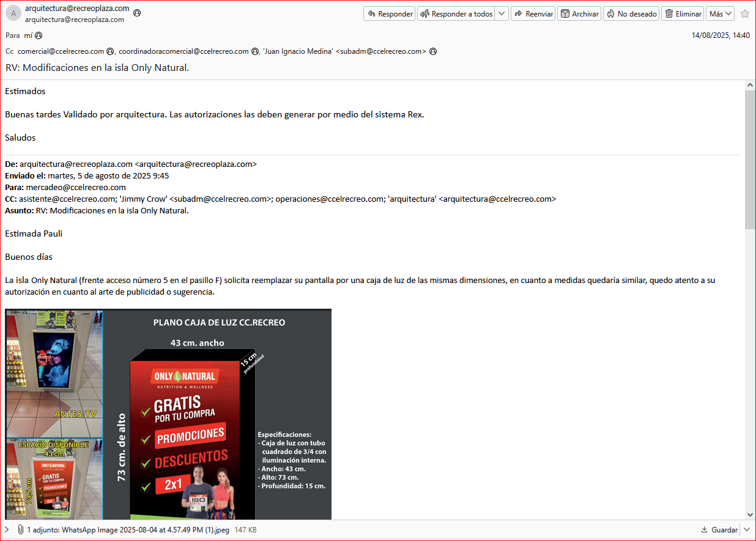The width and height of the screenshot is (756, 541).
Task: Click the date "14/08/2025, 14:40"
Action: pyautogui.click(x=721, y=35)
